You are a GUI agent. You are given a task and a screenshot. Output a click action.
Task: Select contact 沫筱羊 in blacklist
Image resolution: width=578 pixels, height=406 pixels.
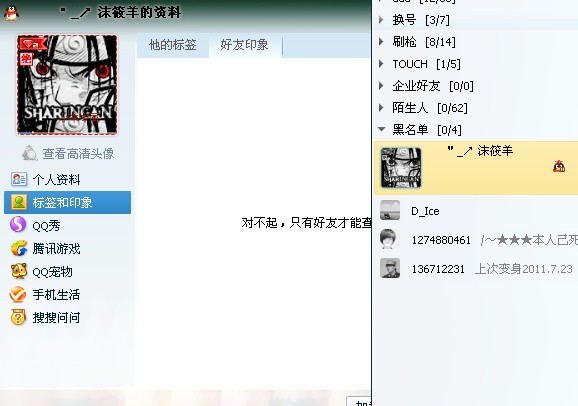coord(476,168)
